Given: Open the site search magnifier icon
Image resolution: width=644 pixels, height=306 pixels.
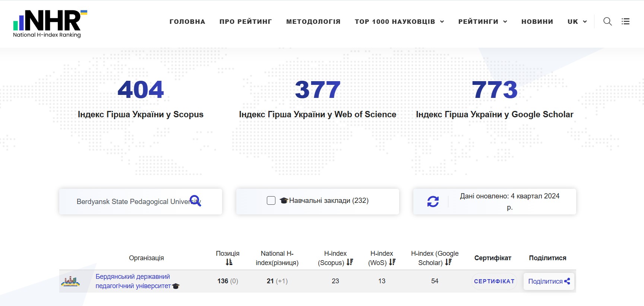Looking at the screenshot, I should 607,22.
